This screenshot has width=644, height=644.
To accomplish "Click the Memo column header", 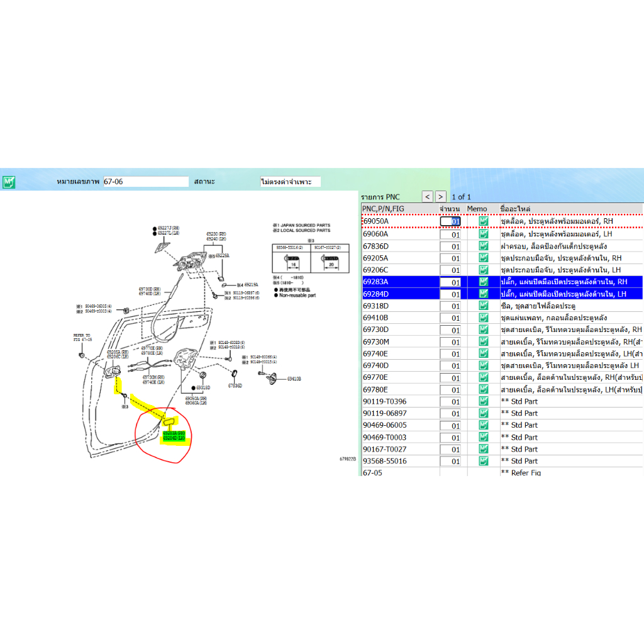I will (x=477, y=209).
